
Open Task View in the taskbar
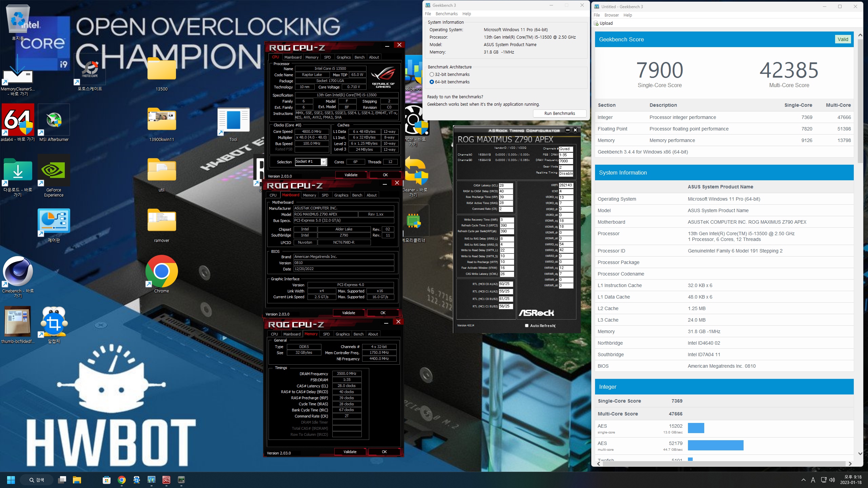[x=62, y=480]
